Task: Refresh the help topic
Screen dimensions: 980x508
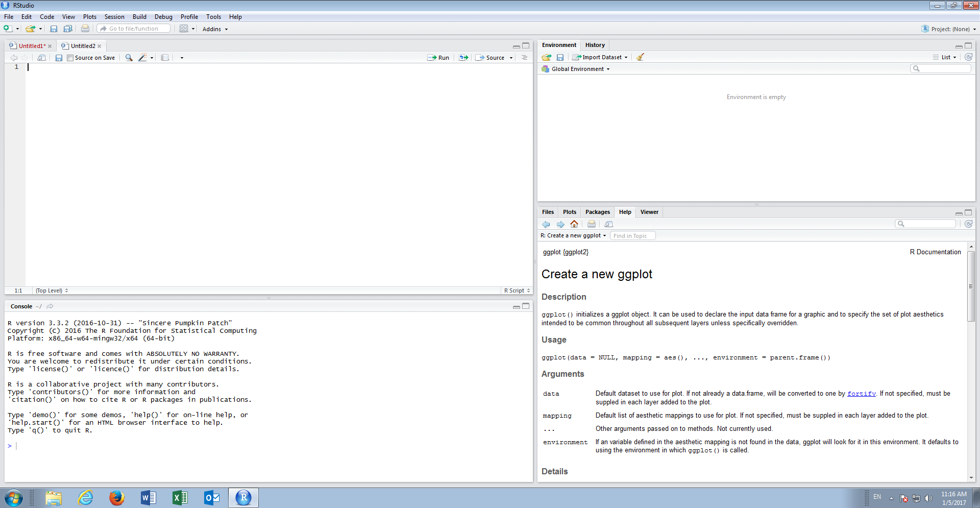Action: coord(968,224)
